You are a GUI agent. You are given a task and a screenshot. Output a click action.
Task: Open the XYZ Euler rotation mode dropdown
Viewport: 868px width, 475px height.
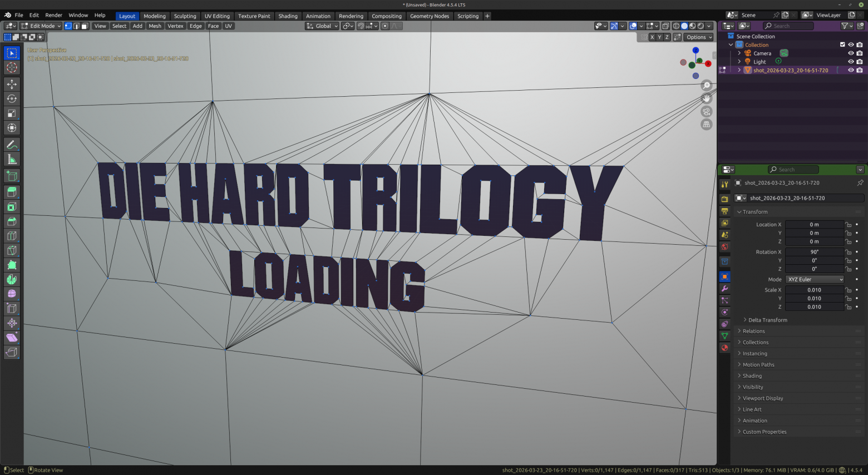point(815,279)
